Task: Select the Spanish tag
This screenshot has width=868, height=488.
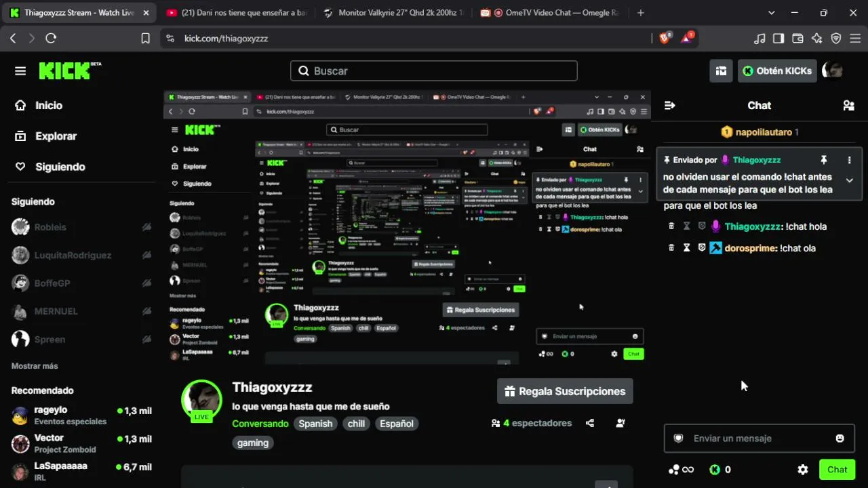Action: pos(316,424)
